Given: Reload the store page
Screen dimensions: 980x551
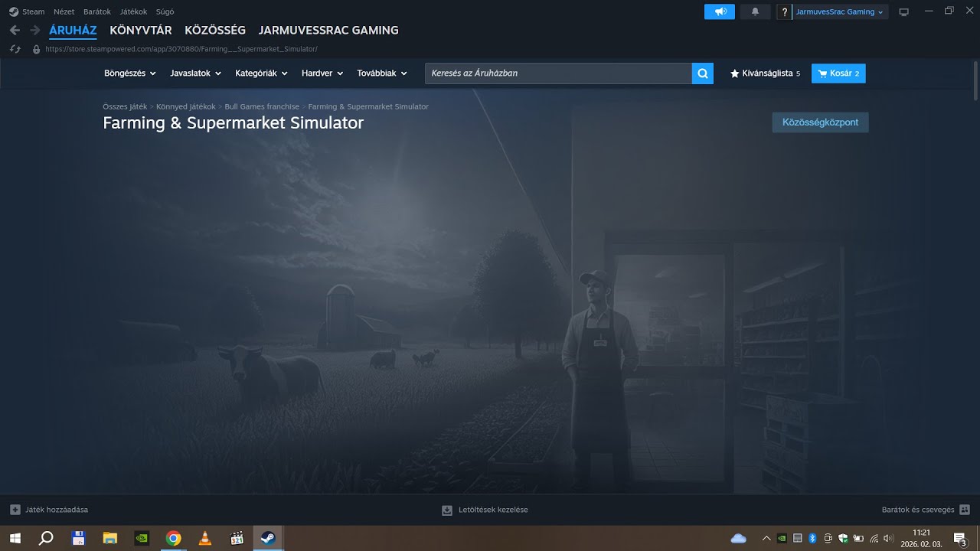Looking at the screenshot, I should point(15,49).
